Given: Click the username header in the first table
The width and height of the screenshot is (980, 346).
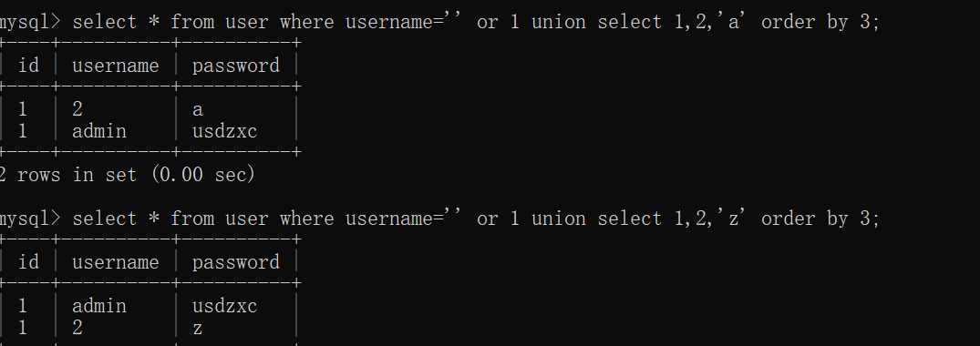Looking at the screenshot, I should (116, 66).
